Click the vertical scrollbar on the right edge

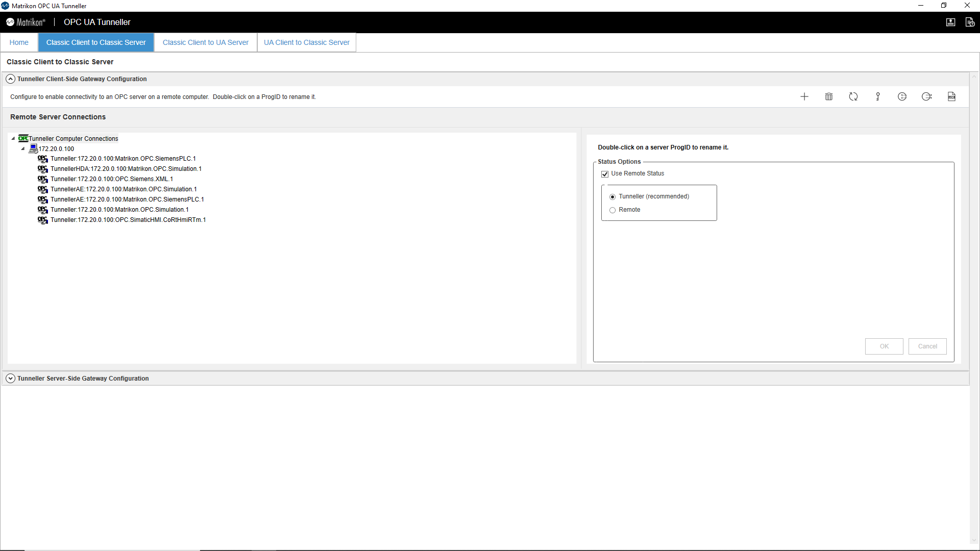[974, 309]
